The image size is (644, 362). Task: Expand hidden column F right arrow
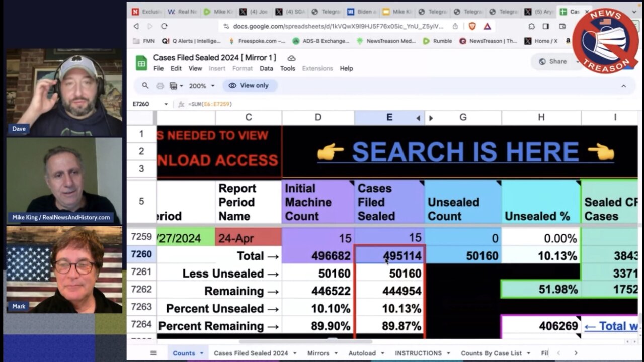431,118
